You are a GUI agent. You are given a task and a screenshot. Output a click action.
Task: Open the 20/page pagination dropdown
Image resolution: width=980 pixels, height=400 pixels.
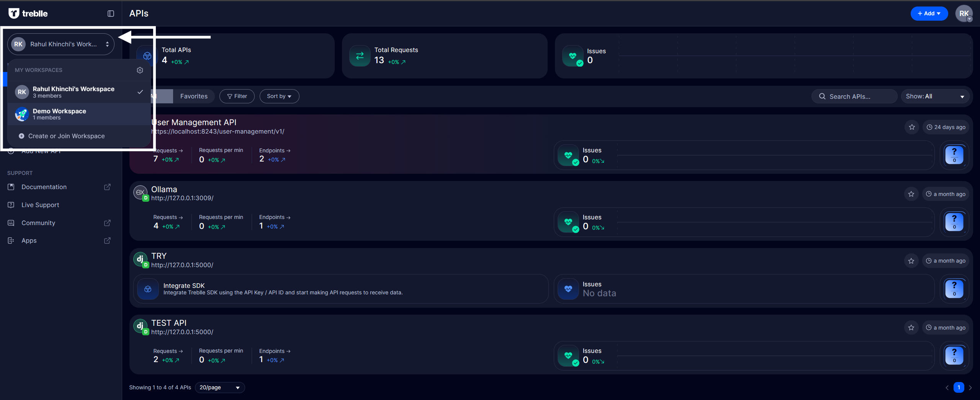click(x=220, y=387)
